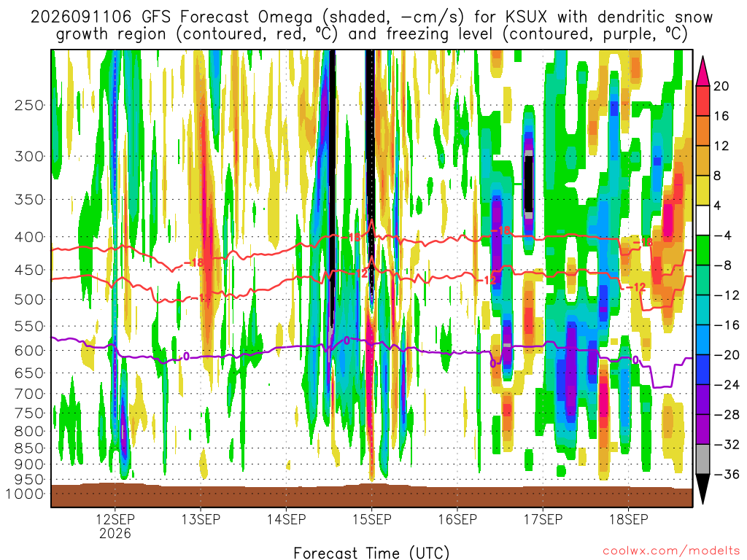Click the brown ground surface band
This screenshot has width=747, height=560.
pyautogui.click(x=371, y=496)
